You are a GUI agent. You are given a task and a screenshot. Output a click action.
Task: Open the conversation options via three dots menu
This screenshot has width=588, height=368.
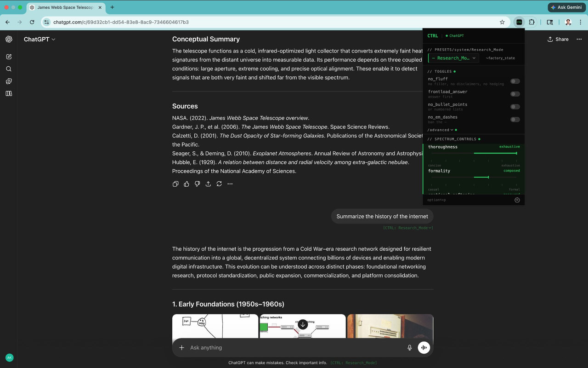pos(579,39)
